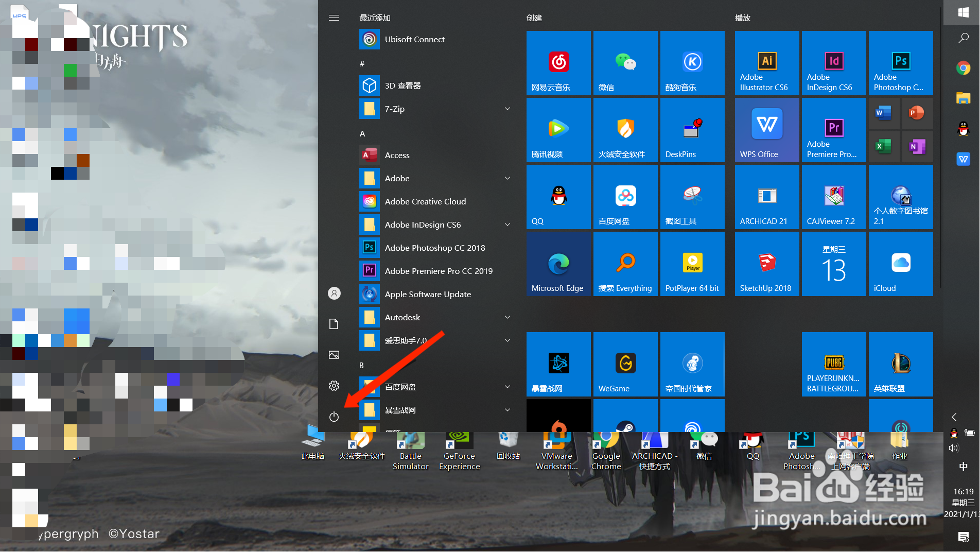Open the WeGame tile
980x552 pixels.
coord(625,364)
